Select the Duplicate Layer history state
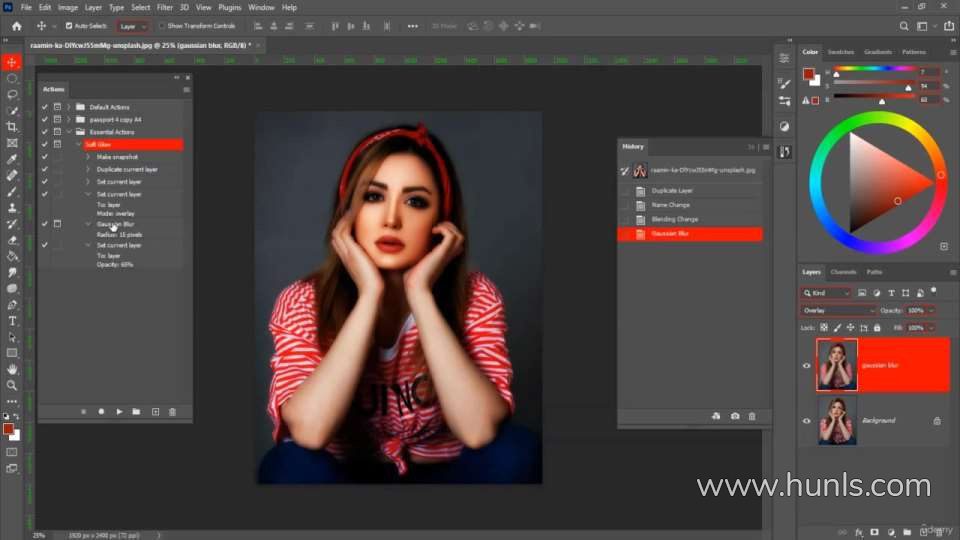960x540 pixels. (672, 190)
